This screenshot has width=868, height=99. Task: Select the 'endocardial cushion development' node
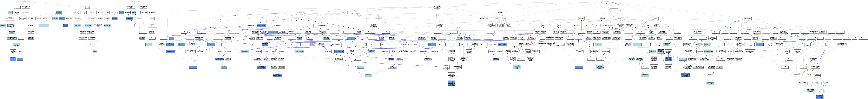click(346, 45)
